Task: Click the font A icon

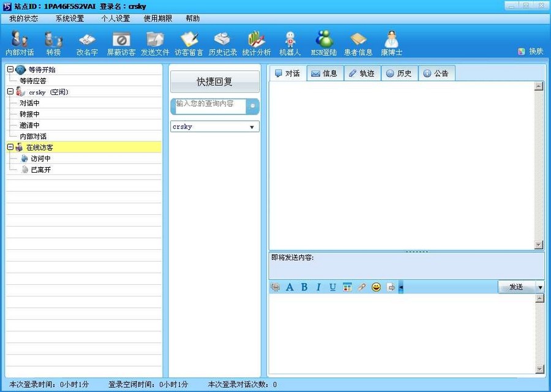Action: tap(290, 287)
